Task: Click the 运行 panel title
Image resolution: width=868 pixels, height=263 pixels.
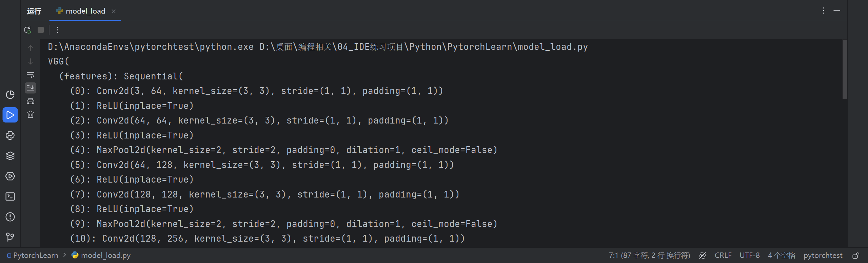Action: (34, 11)
